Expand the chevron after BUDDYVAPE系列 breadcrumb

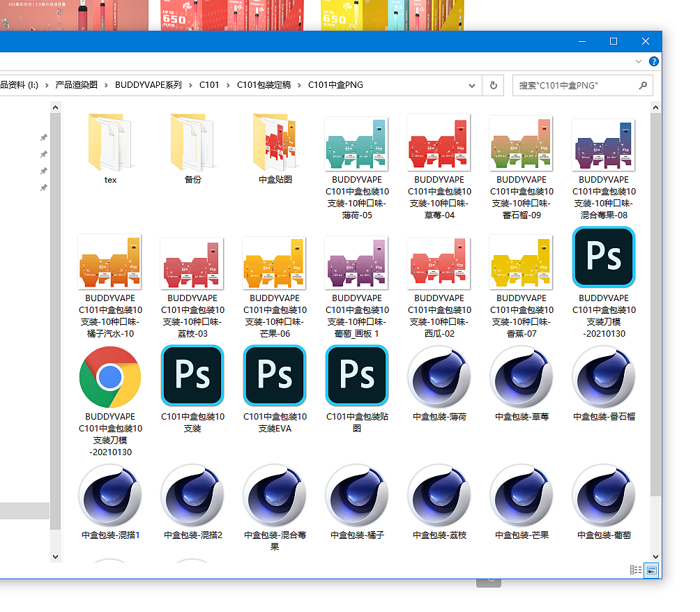190,85
